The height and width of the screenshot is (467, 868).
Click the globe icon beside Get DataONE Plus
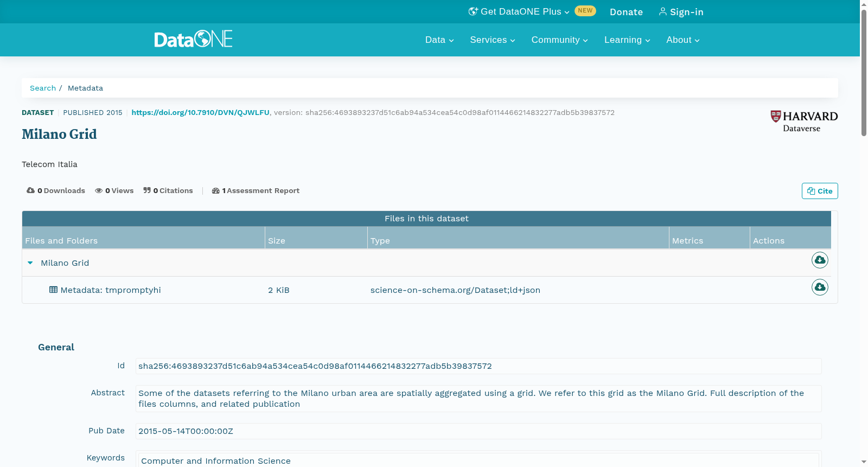[473, 11]
